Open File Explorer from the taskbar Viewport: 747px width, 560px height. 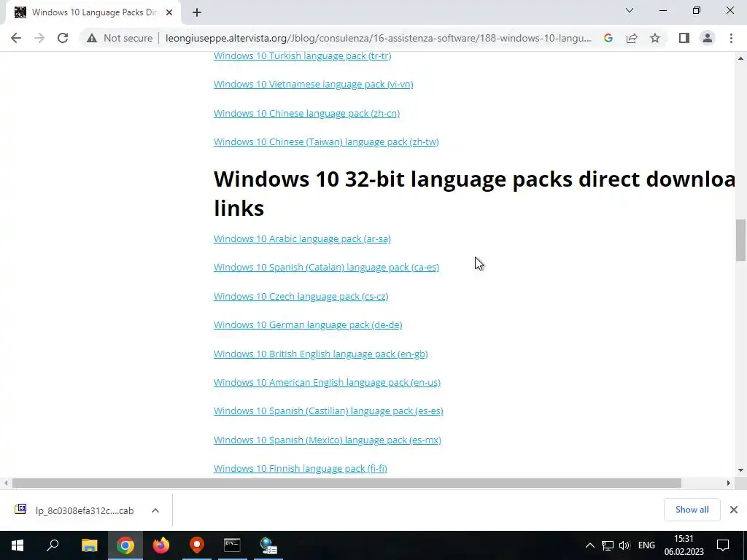pos(89,545)
